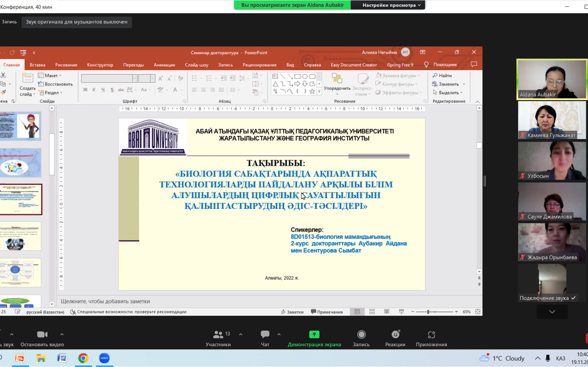Click the Zoom Reactions icon

click(x=395, y=335)
